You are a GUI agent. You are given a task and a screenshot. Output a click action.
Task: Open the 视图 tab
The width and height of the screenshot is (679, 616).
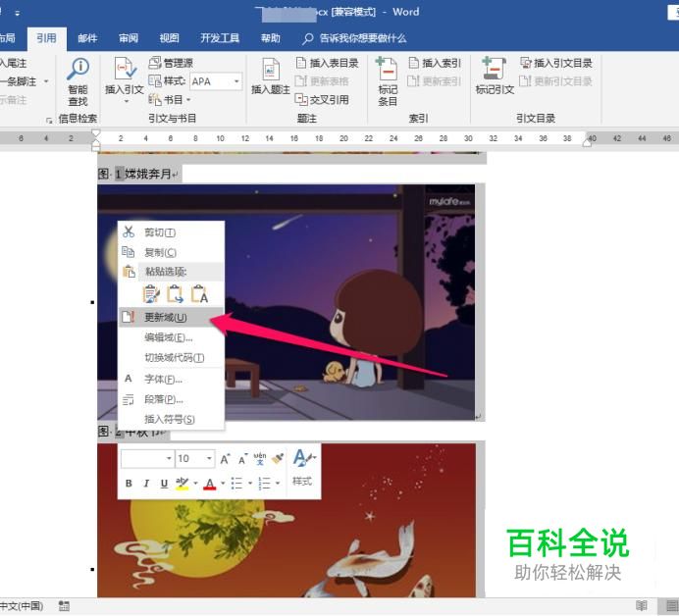169,38
